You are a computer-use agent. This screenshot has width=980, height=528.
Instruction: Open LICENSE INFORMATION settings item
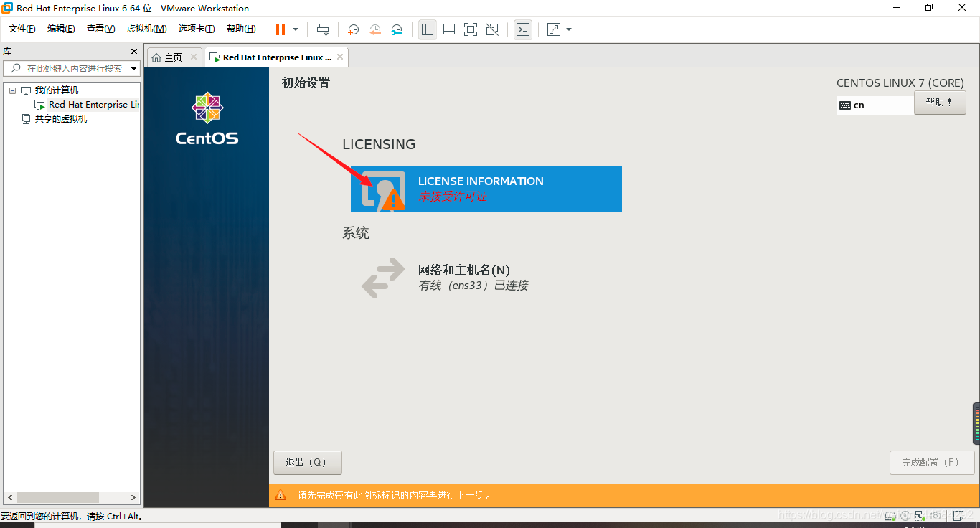click(486, 189)
